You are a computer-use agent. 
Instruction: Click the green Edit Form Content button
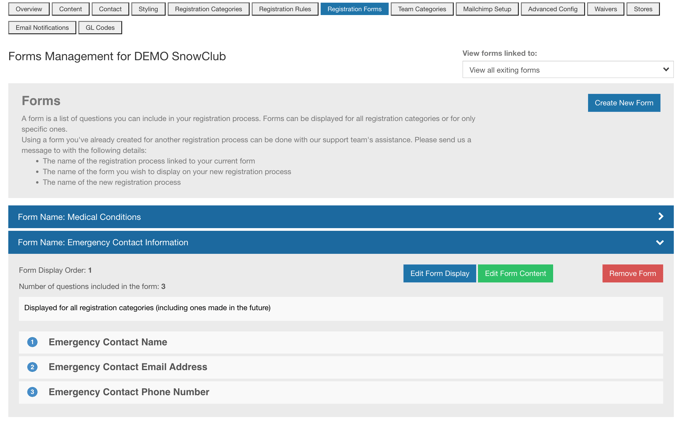tap(515, 273)
